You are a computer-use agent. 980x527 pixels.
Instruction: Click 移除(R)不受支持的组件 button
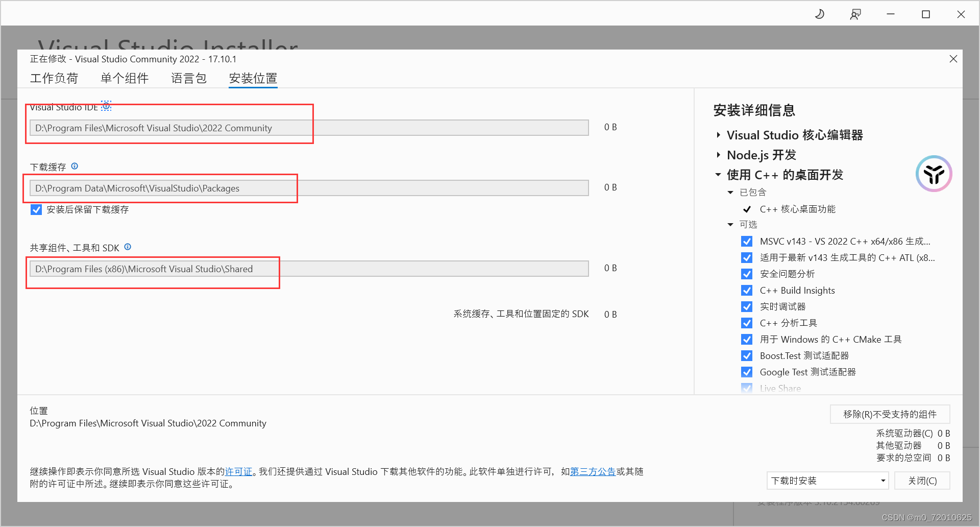890,414
